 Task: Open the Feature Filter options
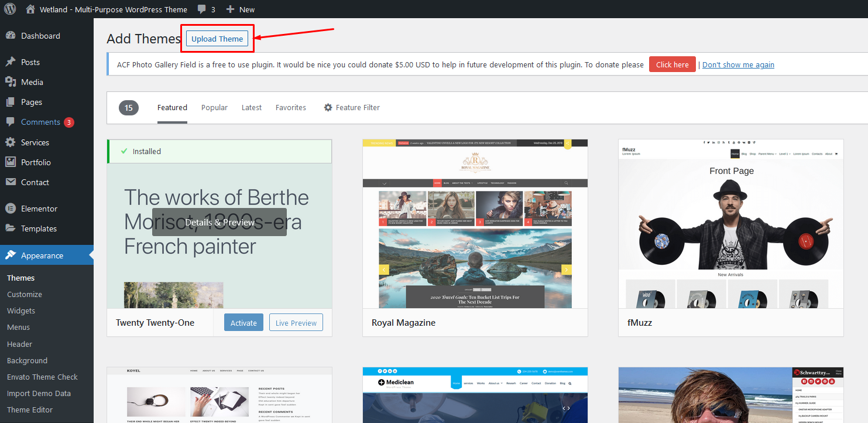tap(352, 107)
